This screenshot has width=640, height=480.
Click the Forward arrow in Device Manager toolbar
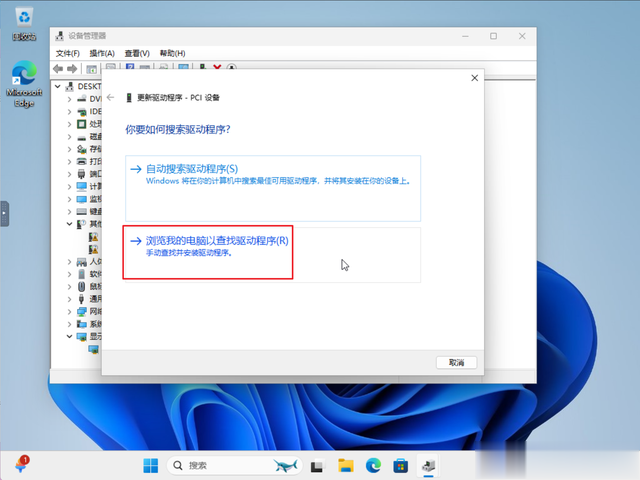[x=72, y=69]
